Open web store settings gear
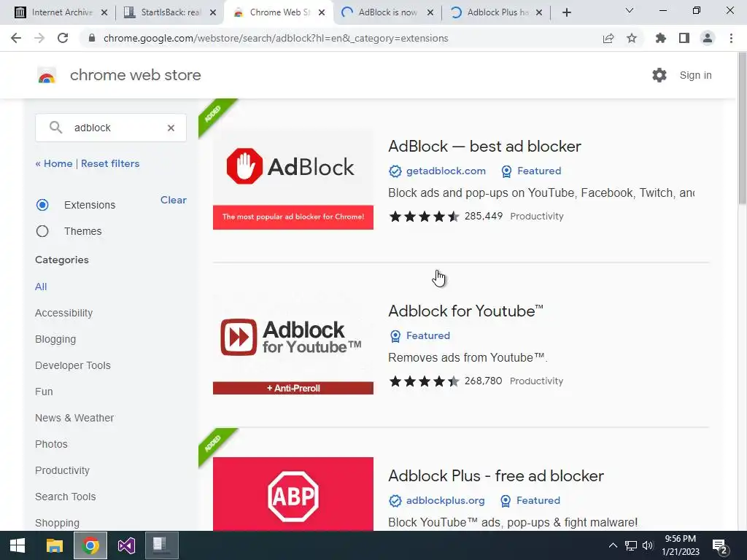Screen dimensions: 747x560 click(659, 75)
